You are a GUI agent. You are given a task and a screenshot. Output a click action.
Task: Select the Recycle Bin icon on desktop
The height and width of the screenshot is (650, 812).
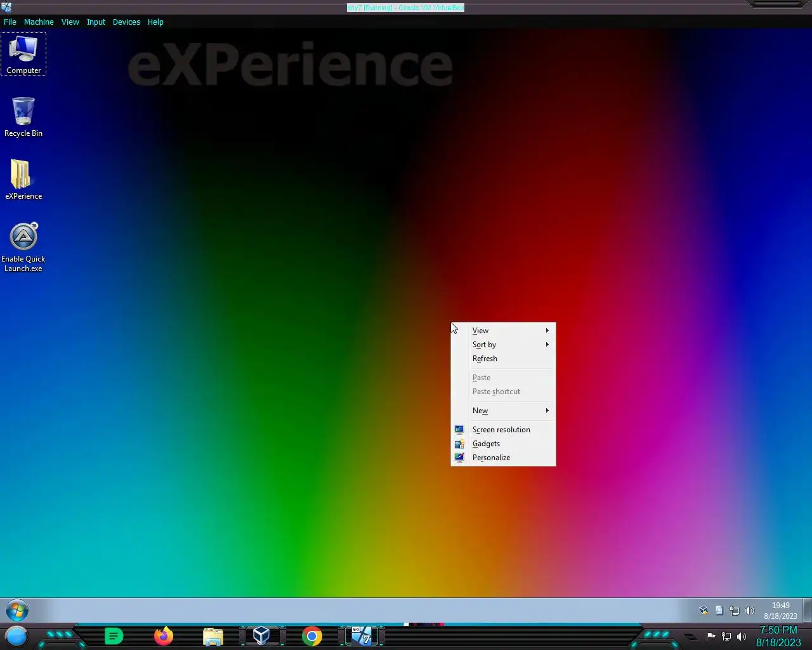(23, 117)
